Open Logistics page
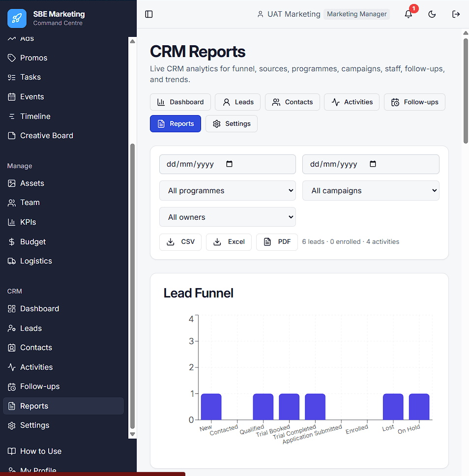 point(63,261)
